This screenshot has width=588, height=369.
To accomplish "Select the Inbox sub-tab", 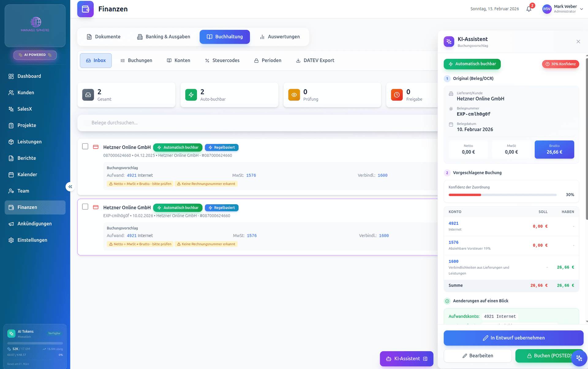I will [x=96, y=60].
